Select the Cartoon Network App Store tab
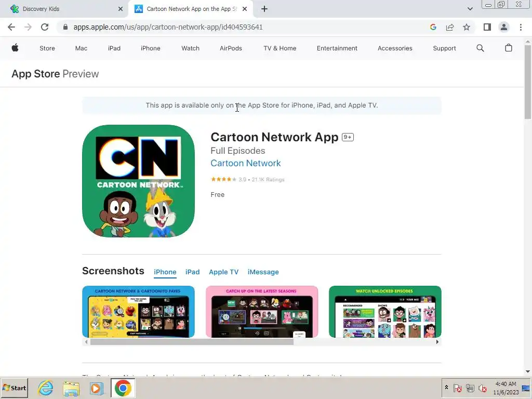This screenshot has height=399, width=532. [x=190, y=9]
